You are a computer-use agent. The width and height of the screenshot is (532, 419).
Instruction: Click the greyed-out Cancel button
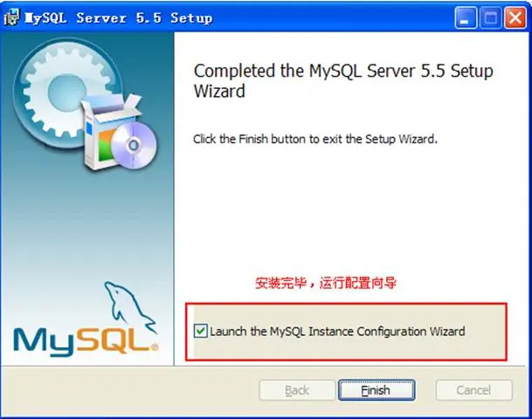tap(474, 390)
